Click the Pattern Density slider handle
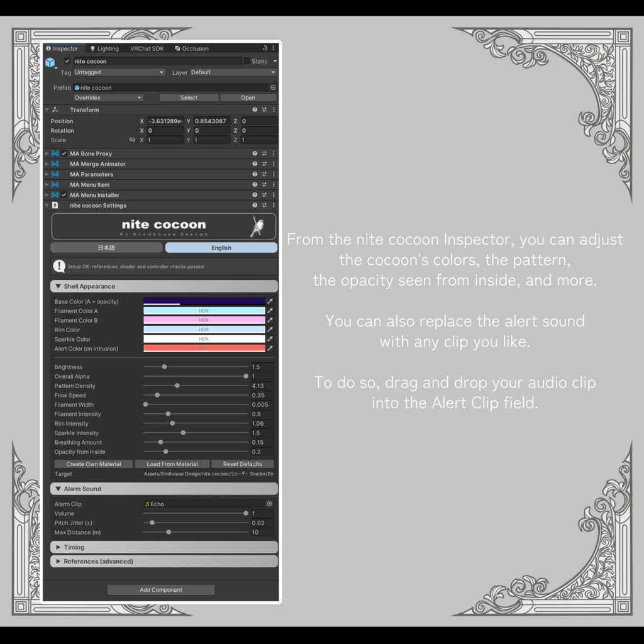 tap(177, 386)
